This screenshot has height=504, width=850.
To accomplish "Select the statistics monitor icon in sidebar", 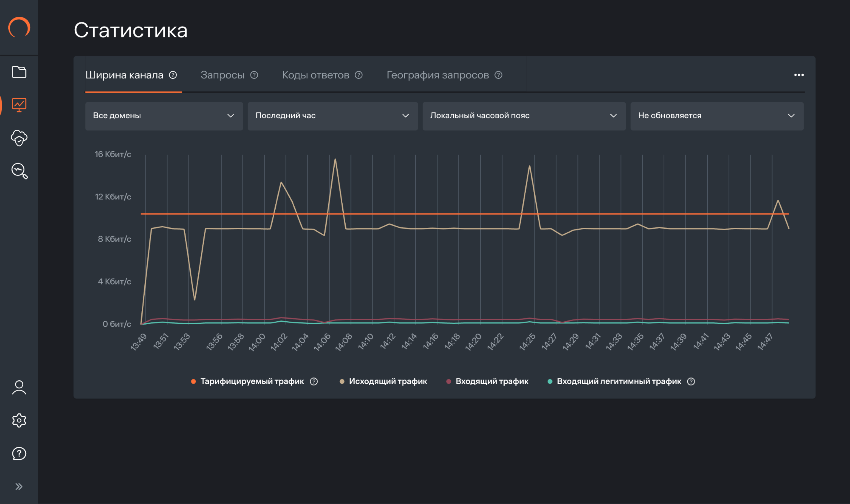I will click(19, 105).
